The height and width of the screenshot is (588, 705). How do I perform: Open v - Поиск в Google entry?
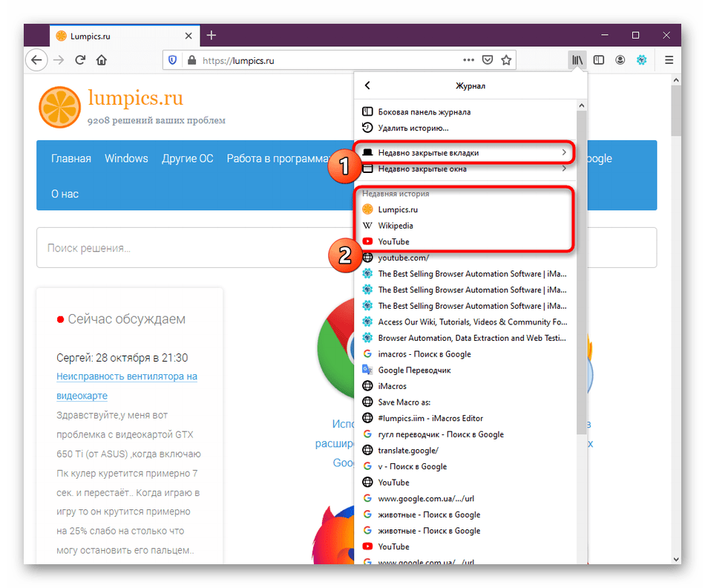pyautogui.click(x=465, y=467)
